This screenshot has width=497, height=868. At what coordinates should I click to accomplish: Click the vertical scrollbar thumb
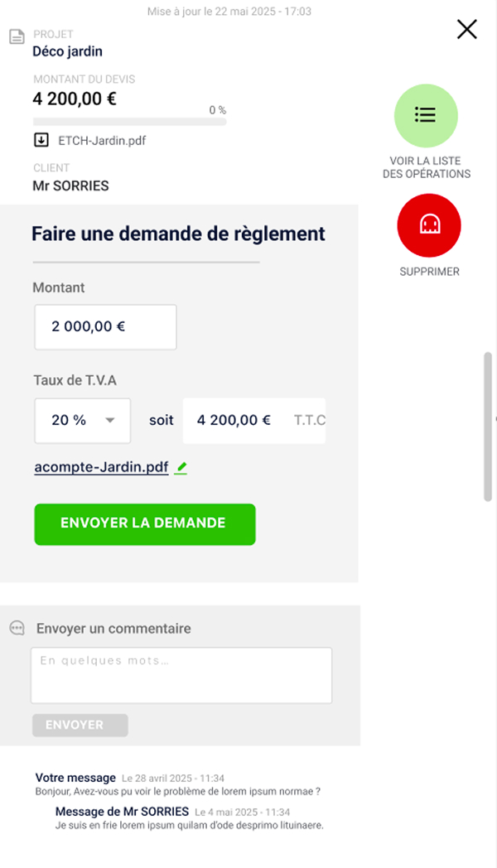pos(488,427)
